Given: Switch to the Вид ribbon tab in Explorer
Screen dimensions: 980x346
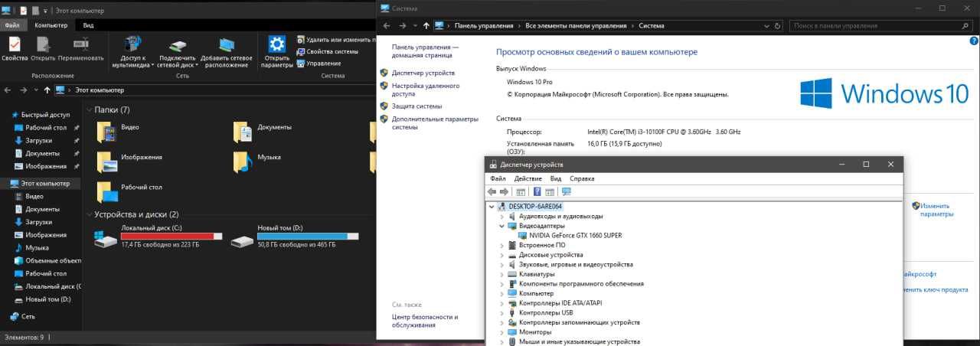Looking at the screenshot, I should click(88, 25).
